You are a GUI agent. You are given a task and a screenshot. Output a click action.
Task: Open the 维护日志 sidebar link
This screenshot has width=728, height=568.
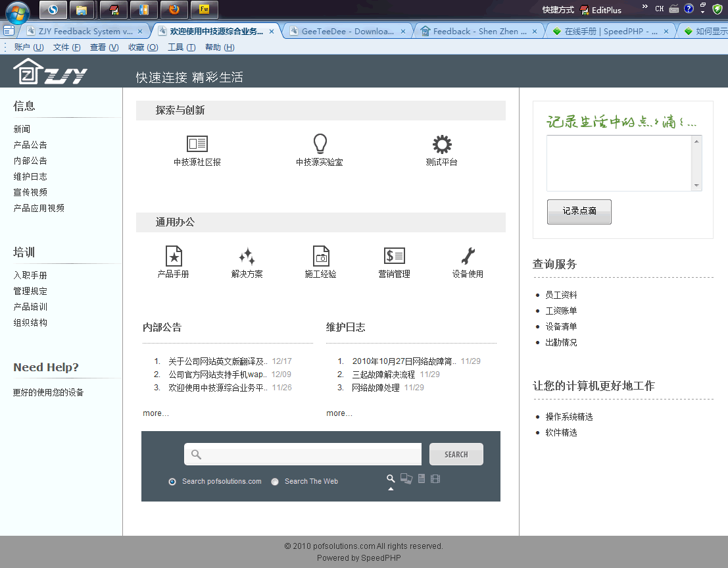click(30, 176)
